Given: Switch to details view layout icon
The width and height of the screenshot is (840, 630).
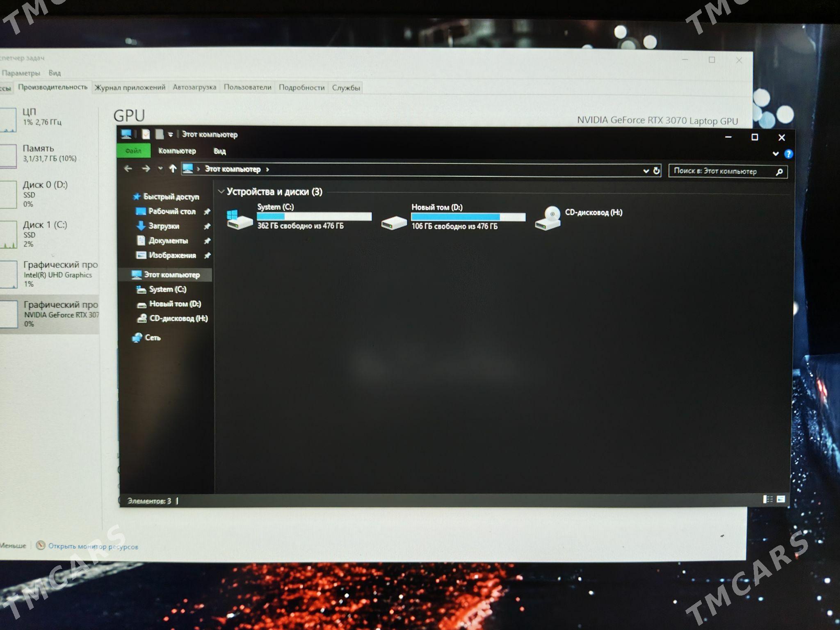Looking at the screenshot, I should (x=768, y=499).
